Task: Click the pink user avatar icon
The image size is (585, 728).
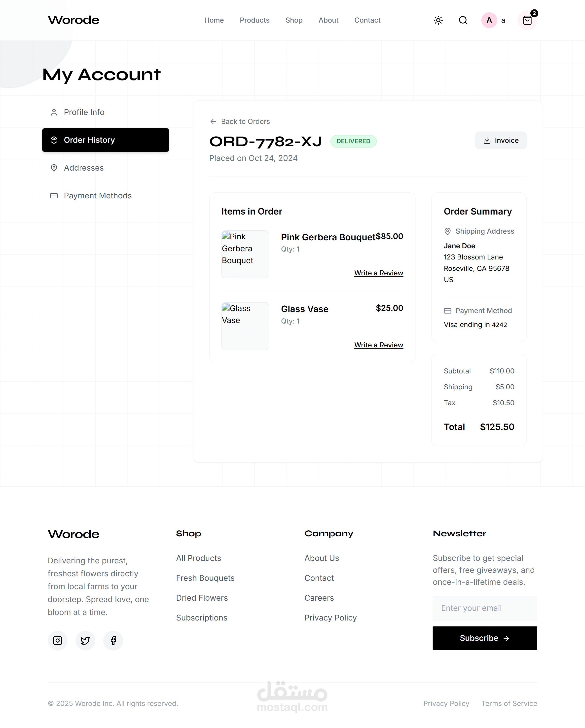Action: [x=489, y=20]
